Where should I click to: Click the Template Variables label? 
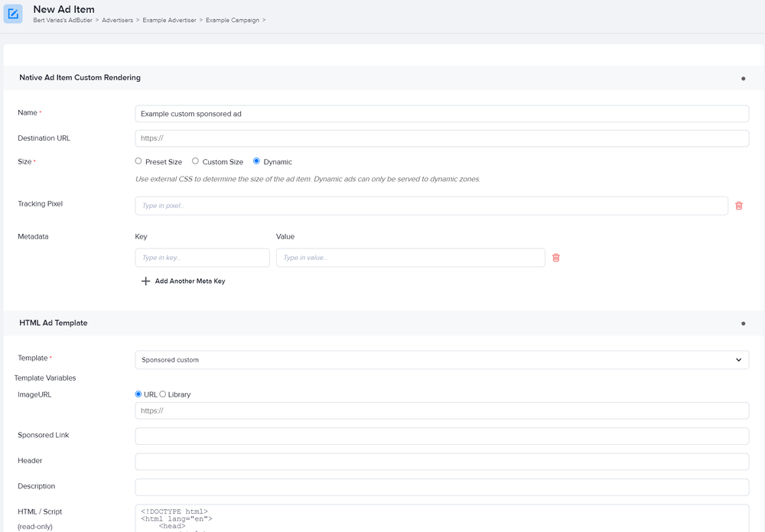45,378
